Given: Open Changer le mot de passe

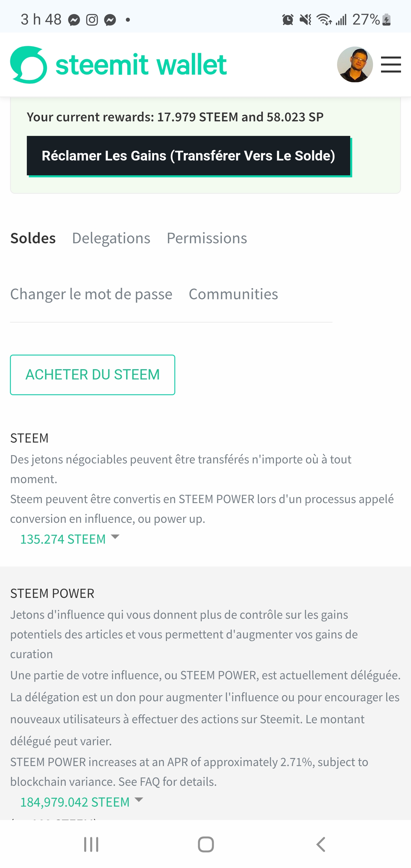Looking at the screenshot, I should [x=91, y=294].
